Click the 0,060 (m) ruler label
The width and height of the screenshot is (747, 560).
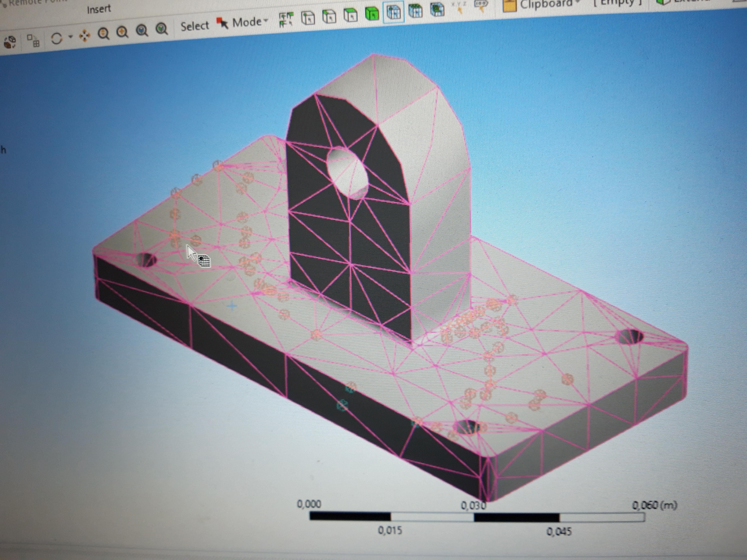(654, 505)
